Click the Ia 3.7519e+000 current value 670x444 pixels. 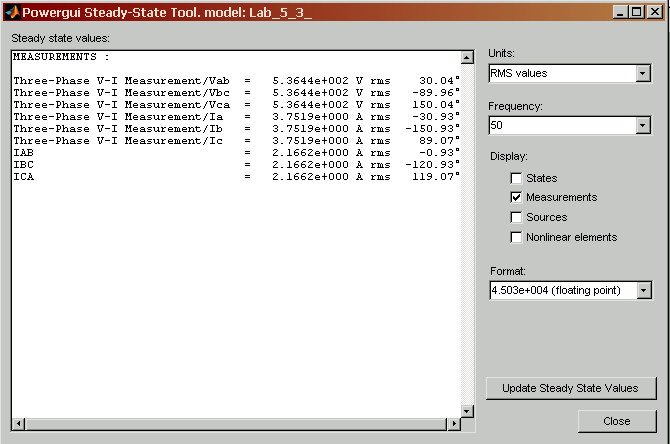(310, 117)
